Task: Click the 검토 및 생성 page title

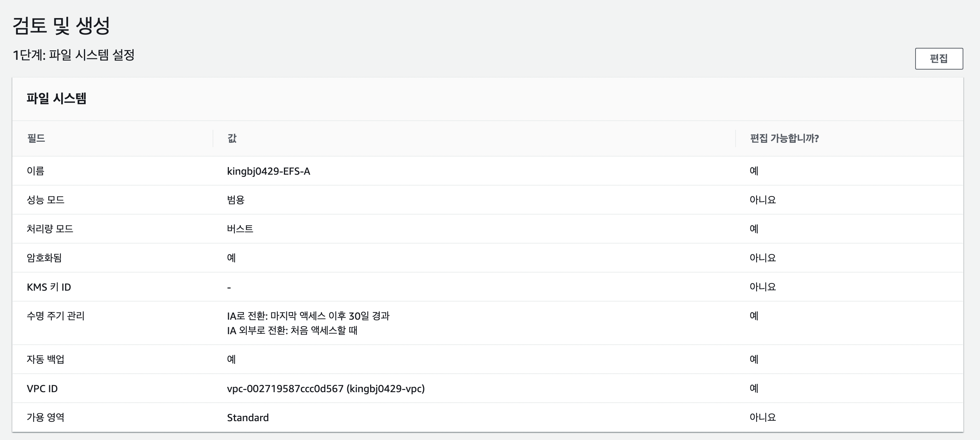Action: [61, 25]
